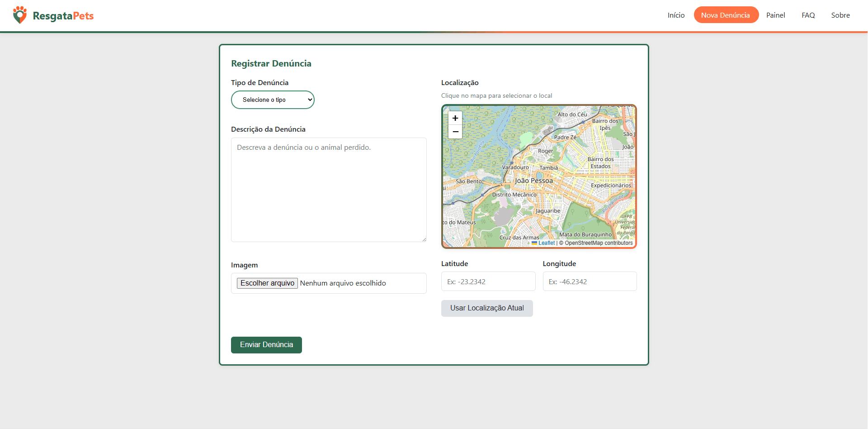Open the FAQ page
This screenshot has height=429, width=868.
tap(808, 15)
